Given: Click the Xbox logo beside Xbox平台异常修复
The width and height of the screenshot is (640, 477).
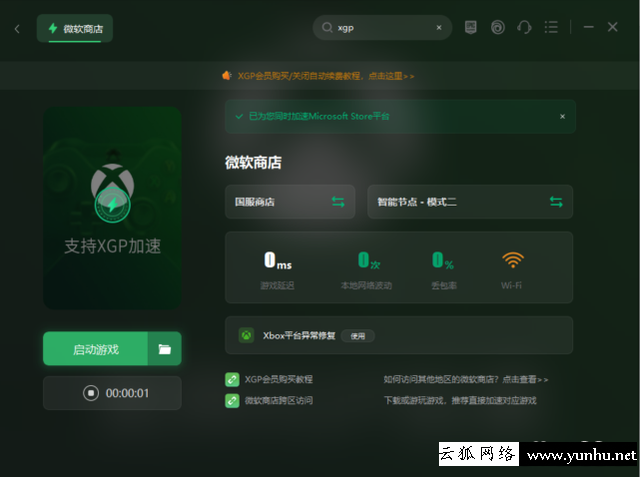Looking at the screenshot, I should tap(247, 335).
